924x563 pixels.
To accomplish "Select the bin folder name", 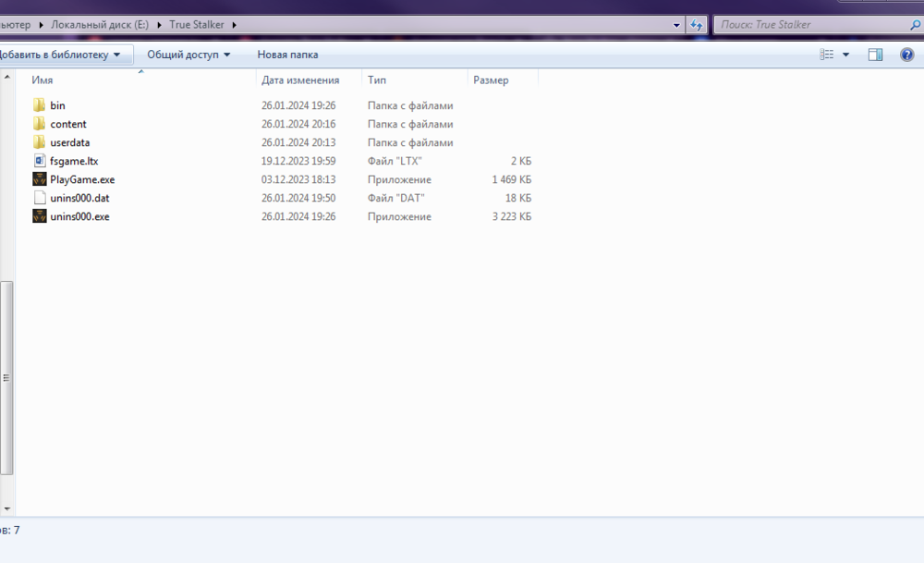I will [57, 105].
